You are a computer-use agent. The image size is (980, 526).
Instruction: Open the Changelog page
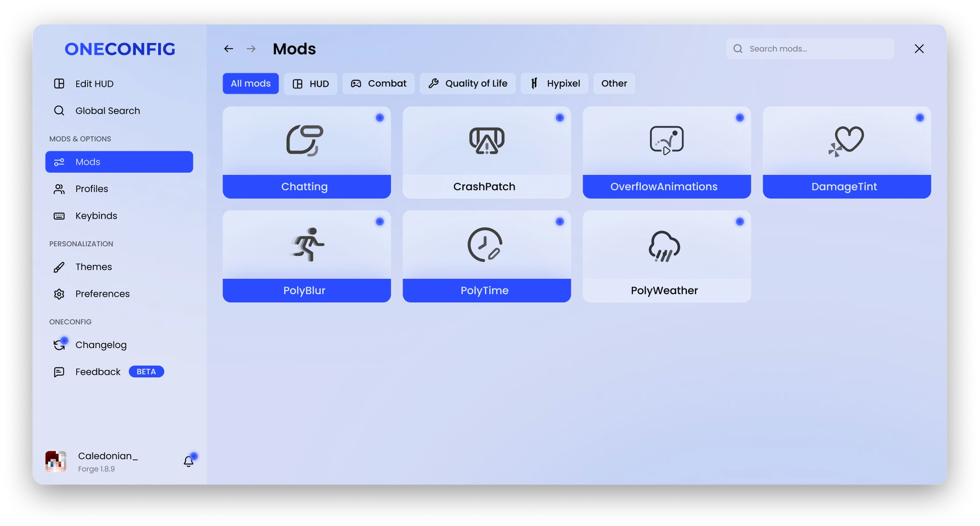pos(119,345)
